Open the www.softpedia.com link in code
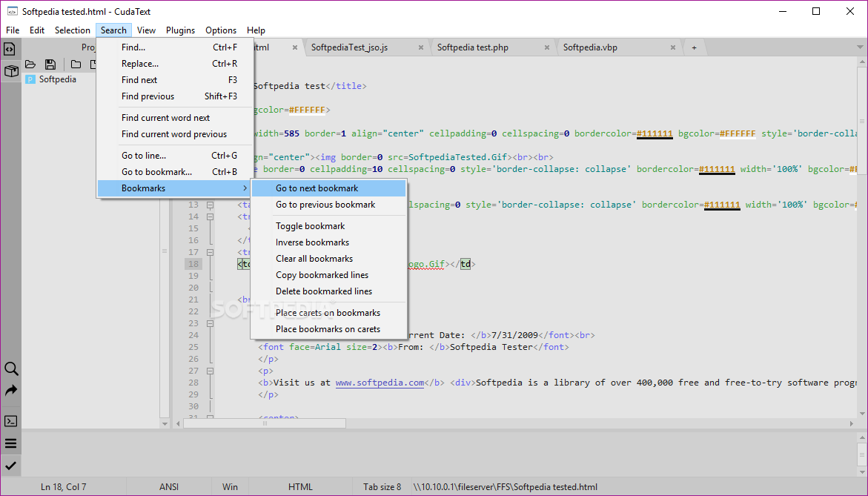The image size is (868, 496). pos(380,383)
